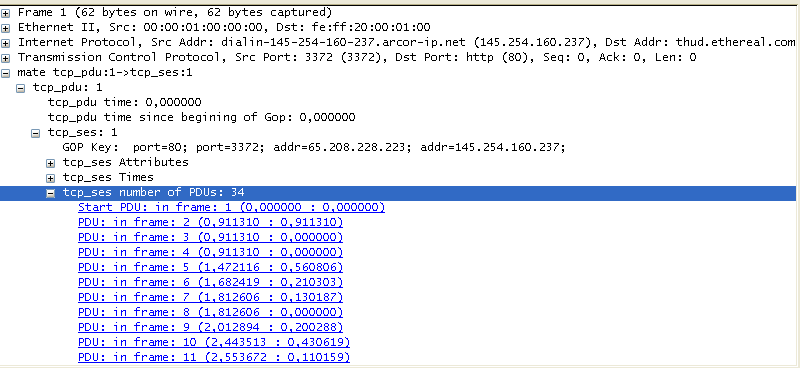Expand the Ethernet II node
Image resolution: width=800 pixels, height=368 pixels.
(5, 28)
